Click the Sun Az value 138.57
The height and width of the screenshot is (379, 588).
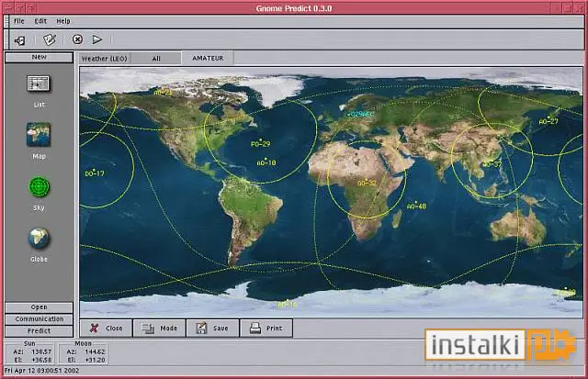pos(42,352)
